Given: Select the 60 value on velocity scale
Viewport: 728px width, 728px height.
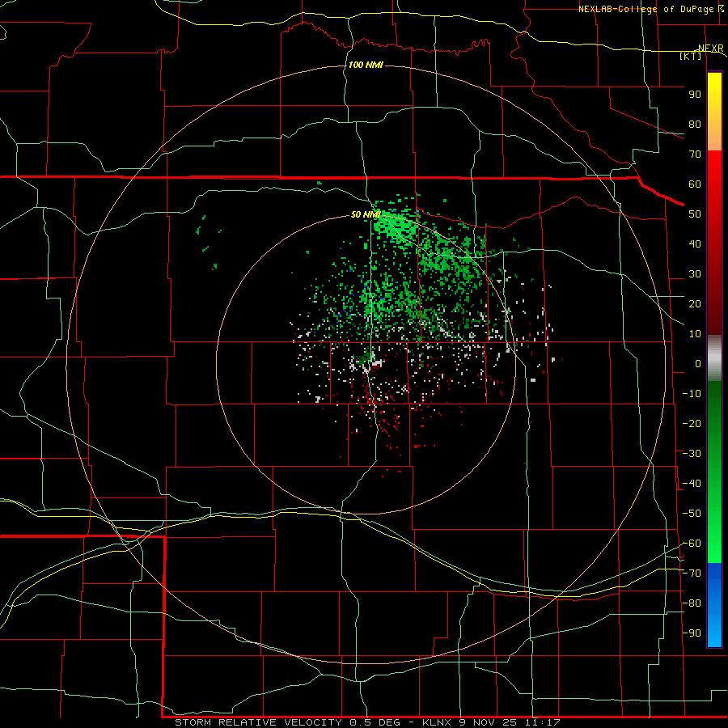Looking at the screenshot, I should click(x=695, y=184).
